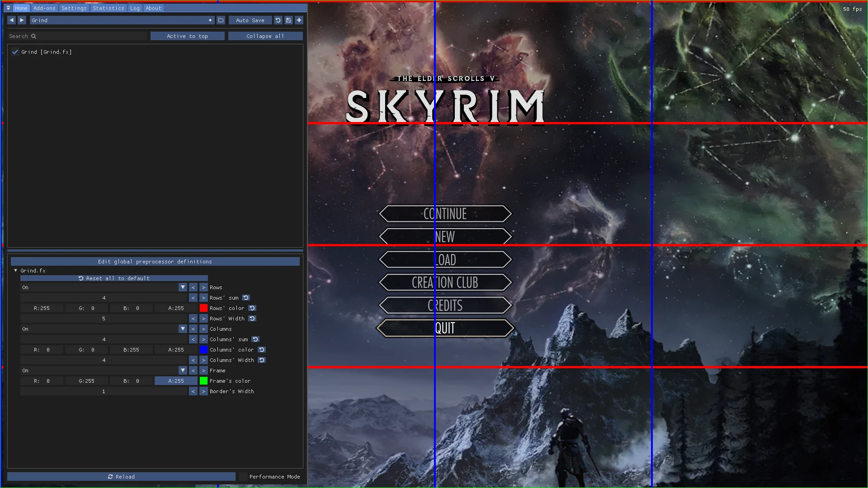This screenshot has width=868, height=488.
Task: Click Frame's color A:255 value field
Action: click(x=176, y=381)
